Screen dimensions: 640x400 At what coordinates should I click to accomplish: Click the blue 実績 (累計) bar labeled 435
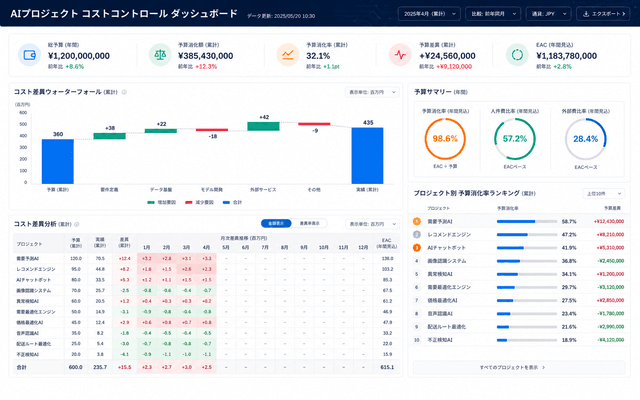pos(367,156)
